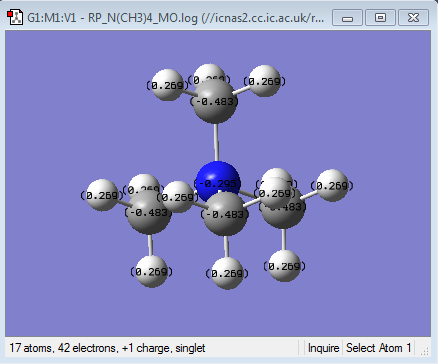Select hydrogen 0.269 right of nitrogen atom
The width and height of the screenshot is (438, 364).
[x=275, y=193]
